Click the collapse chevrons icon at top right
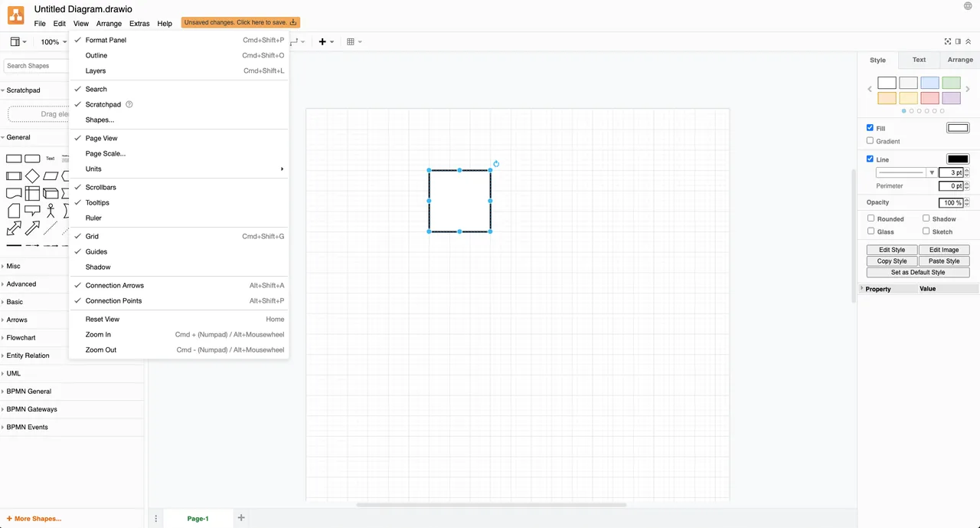The image size is (980, 528). (x=968, y=41)
